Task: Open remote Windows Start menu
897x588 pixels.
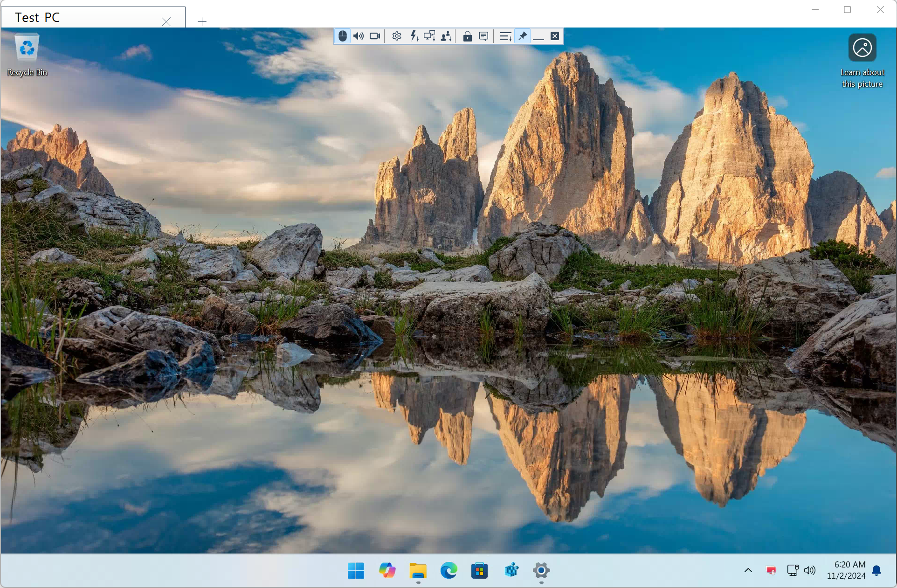Action: tap(356, 570)
